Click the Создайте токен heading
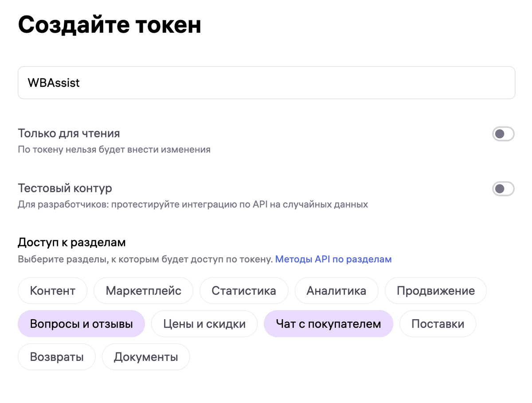532x403 pixels. (110, 25)
